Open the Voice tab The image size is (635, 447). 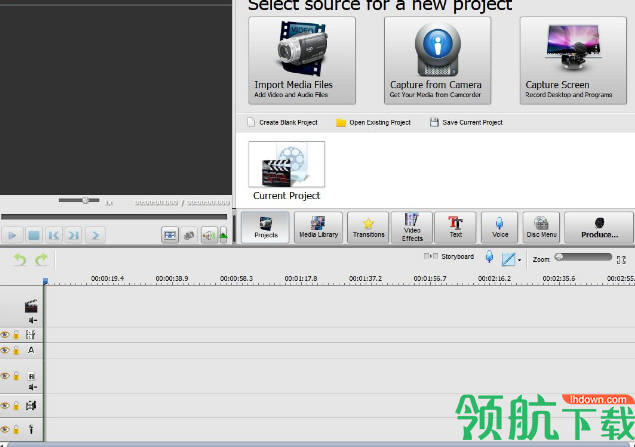click(499, 228)
